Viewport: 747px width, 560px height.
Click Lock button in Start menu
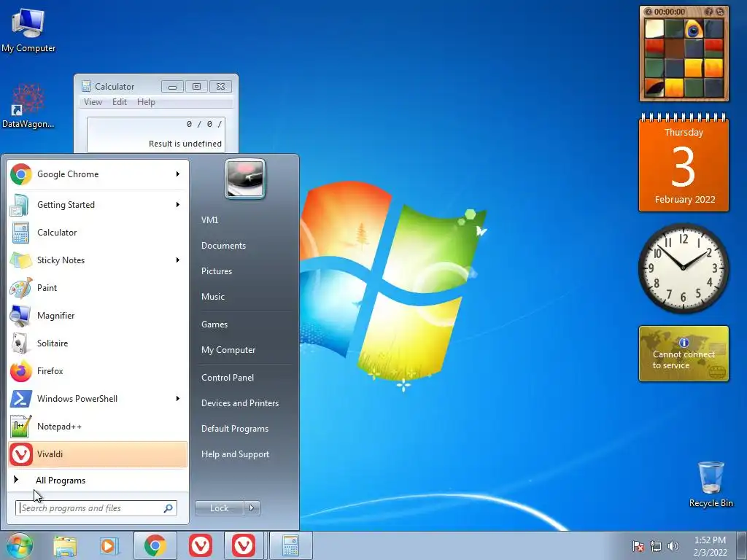(219, 508)
